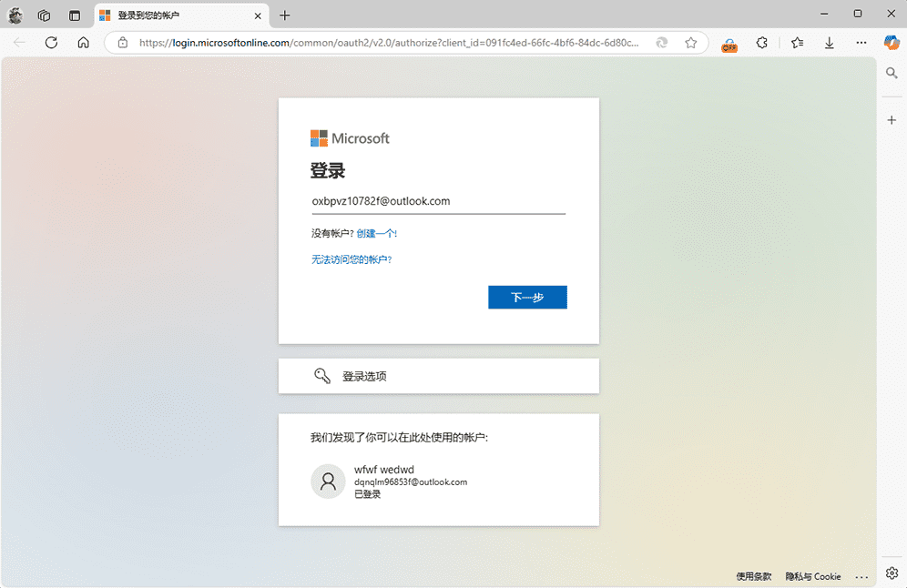907x588 pixels.
Task: Click the user avatar for dqnqlm96853f account
Action: pyautogui.click(x=328, y=481)
